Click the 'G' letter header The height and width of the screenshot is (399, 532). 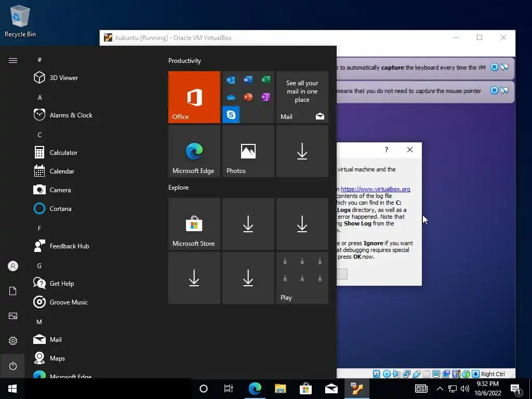[39, 265]
